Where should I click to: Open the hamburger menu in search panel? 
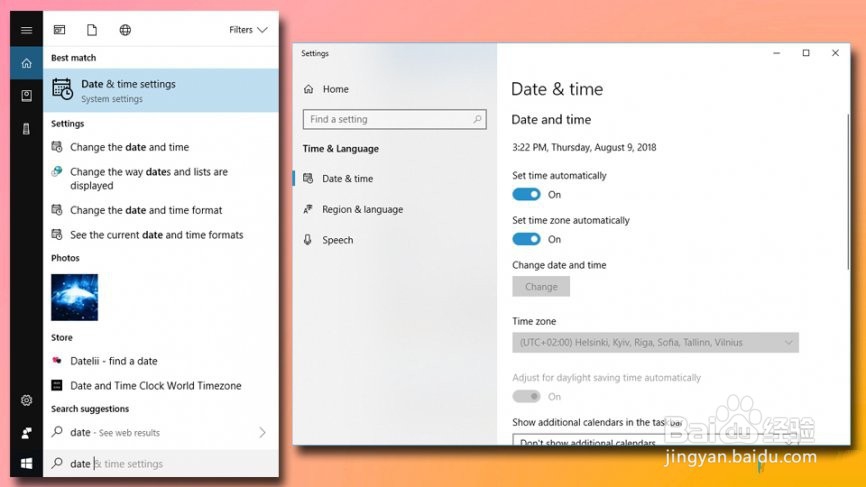26,30
